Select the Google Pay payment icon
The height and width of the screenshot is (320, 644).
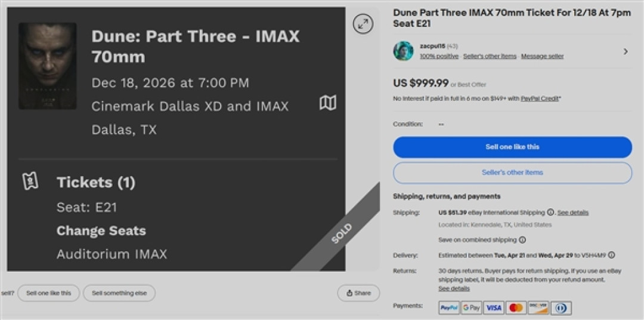[x=471, y=307]
